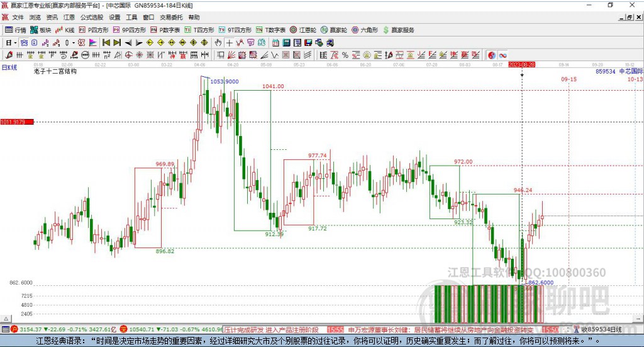Click the 沪 Shanghai index badge
Screen dimensions: 644x347
click(x=14, y=329)
